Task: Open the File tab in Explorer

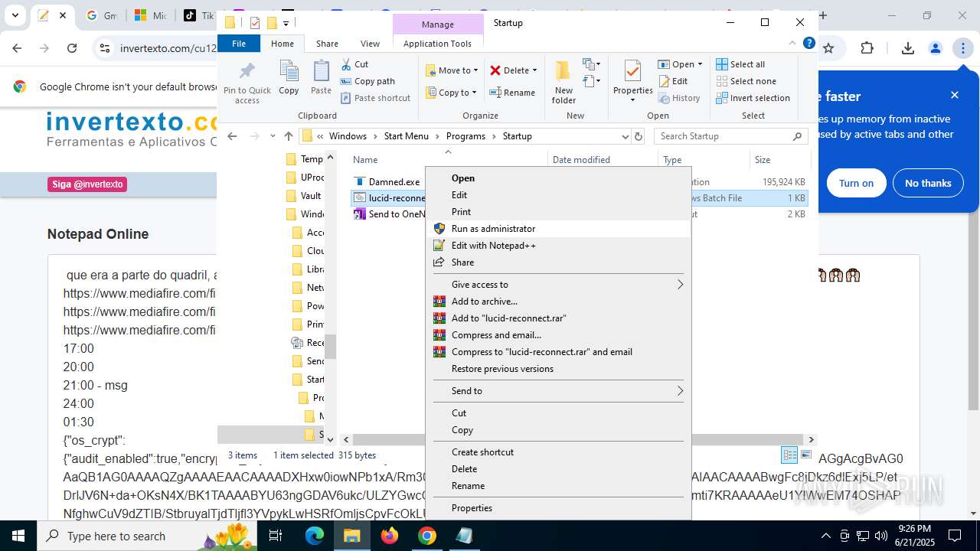Action: (239, 44)
